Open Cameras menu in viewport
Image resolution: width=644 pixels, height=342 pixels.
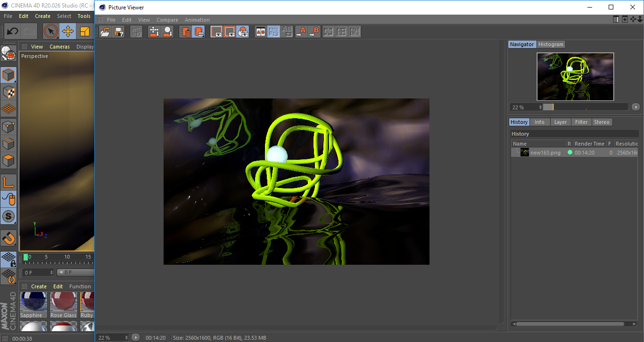[x=59, y=47]
